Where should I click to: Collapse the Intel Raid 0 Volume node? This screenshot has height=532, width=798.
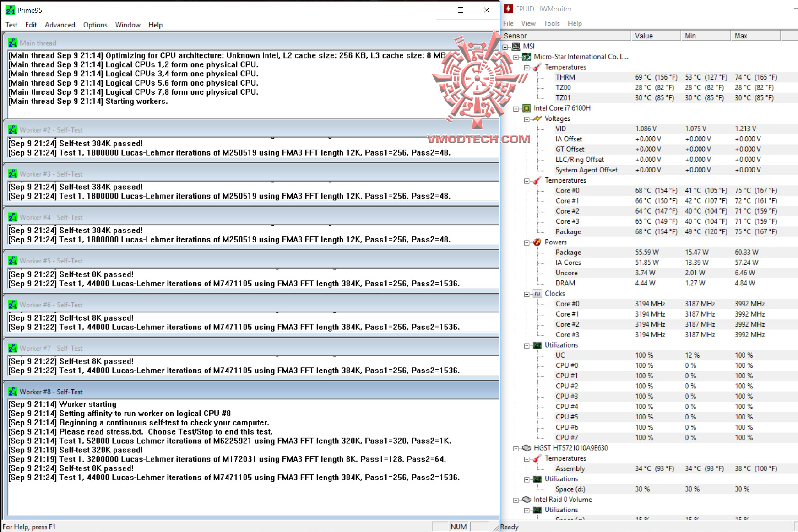(516, 500)
